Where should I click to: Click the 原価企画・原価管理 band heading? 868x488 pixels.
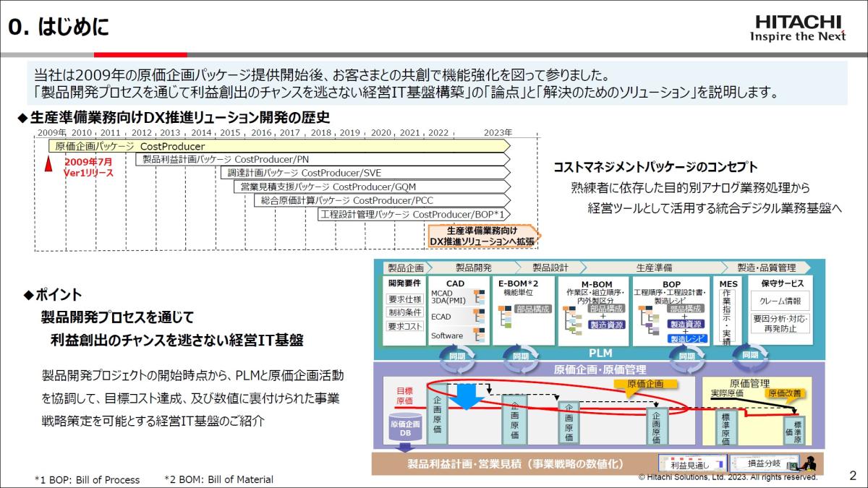600,369
